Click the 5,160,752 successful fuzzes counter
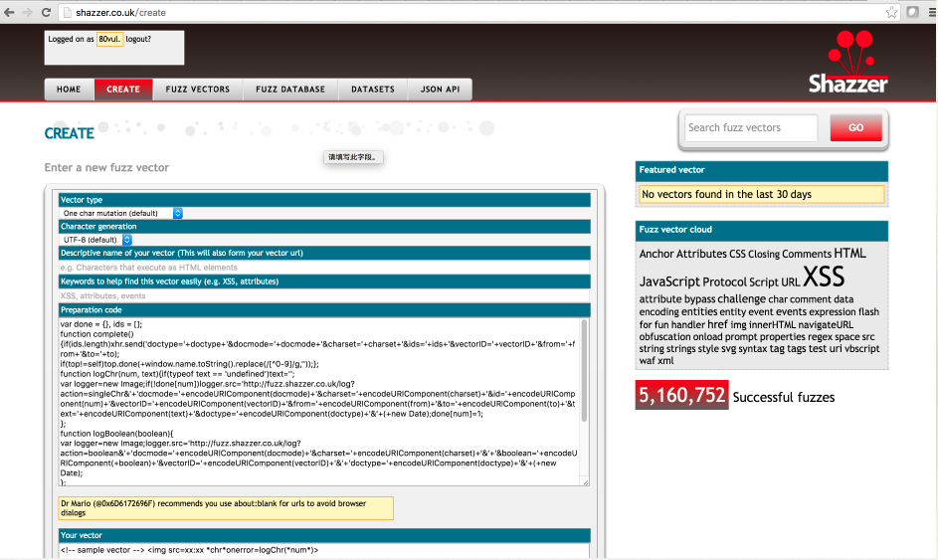 [682, 395]
